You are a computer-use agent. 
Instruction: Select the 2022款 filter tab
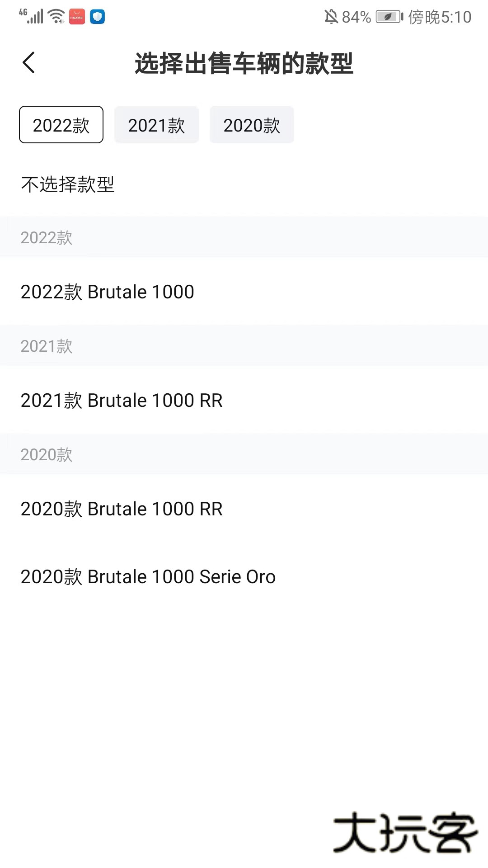pyautogui.click(x=61, y=125)
